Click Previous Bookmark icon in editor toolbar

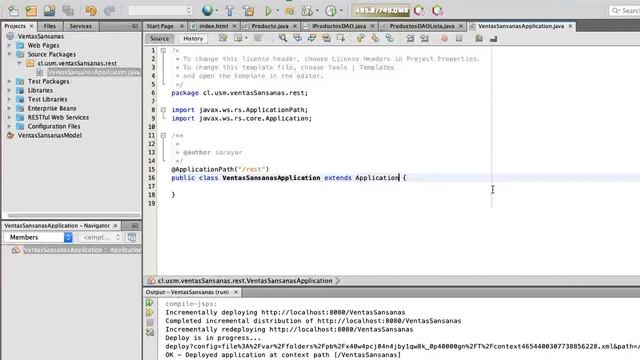[360, 38]
